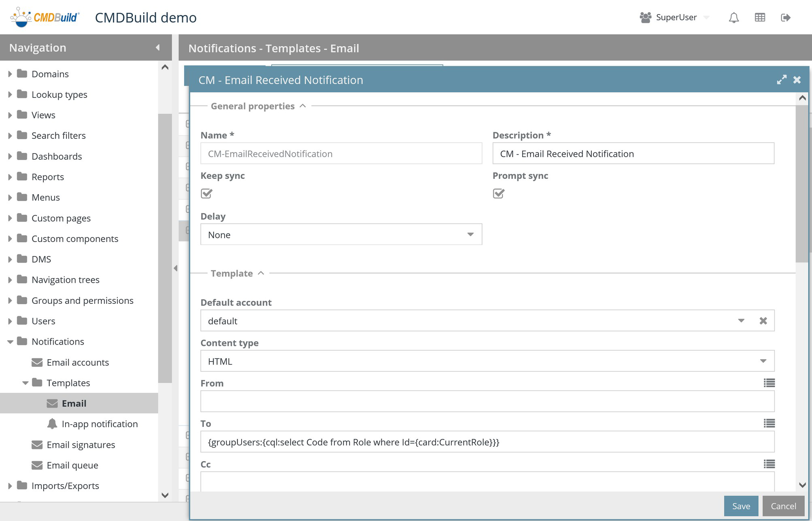This screenshot has width=812, height=521.
Task: Click the notification bell icon in header
Action: click(x=733, y=17)
